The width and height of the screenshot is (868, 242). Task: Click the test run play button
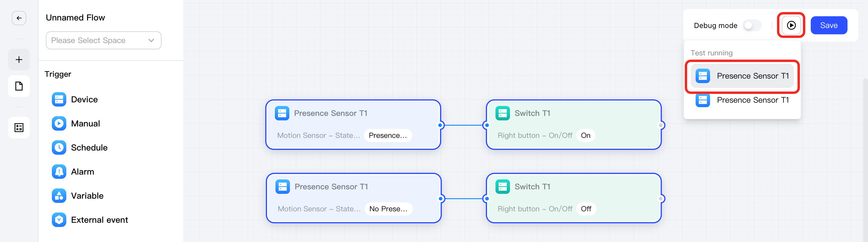tap(791, 25)
